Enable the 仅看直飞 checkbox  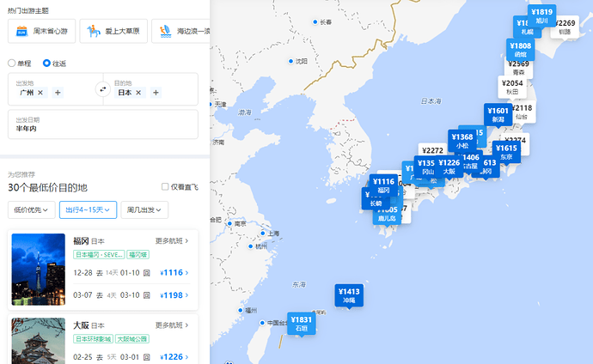click(x=165, y=186)
